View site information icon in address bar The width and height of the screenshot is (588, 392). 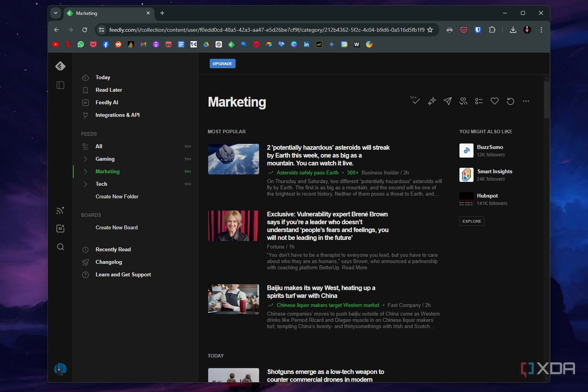pyautogui.click(x=102, y=30)
